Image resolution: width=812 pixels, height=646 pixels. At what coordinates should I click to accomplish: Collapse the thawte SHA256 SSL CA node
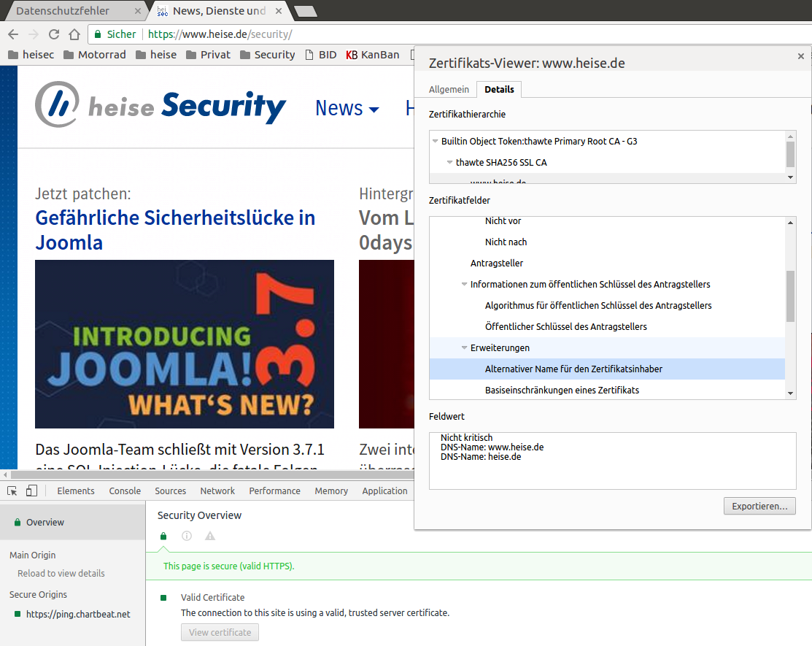[449, 162]
